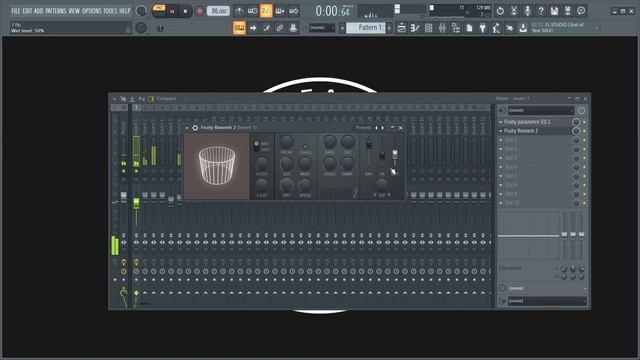Click FL STUDIO End of Year SALE news

[x=558, y=27]
